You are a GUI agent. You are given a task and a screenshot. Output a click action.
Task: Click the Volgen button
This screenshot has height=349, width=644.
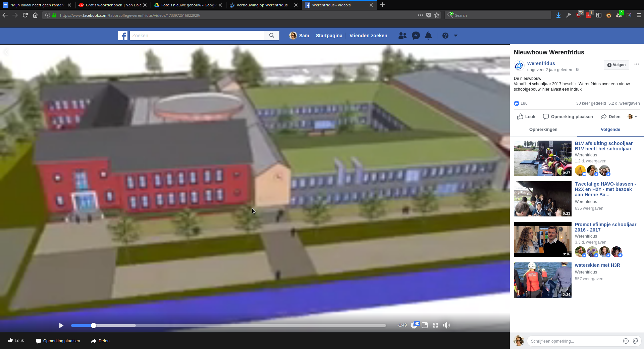pyautogui.click(x=616, y=65)
